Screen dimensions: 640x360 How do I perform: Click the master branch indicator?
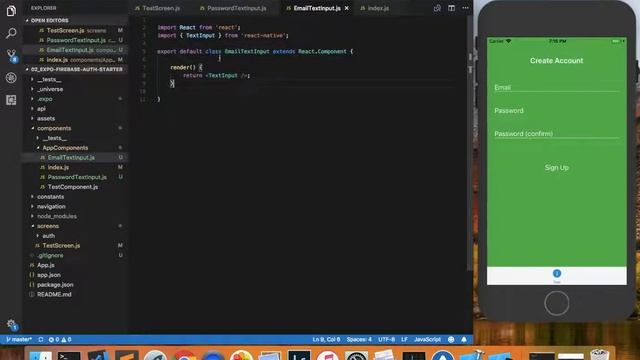coord(19,340)
